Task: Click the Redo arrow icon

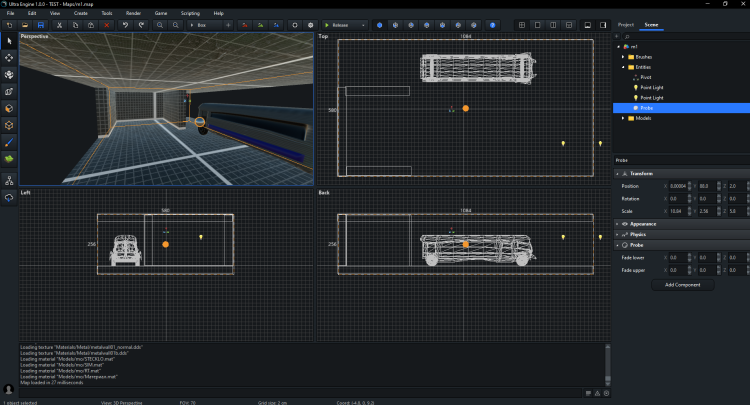Action: click(x=141, y=24)
